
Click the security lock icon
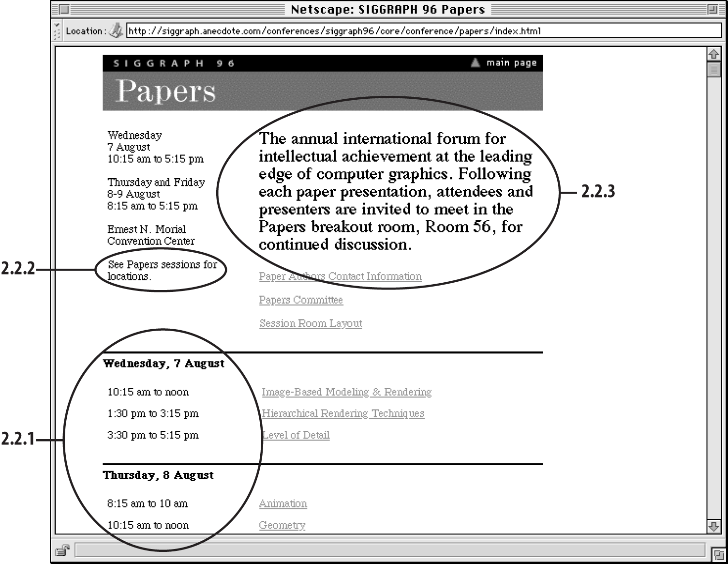click(62, 550)
